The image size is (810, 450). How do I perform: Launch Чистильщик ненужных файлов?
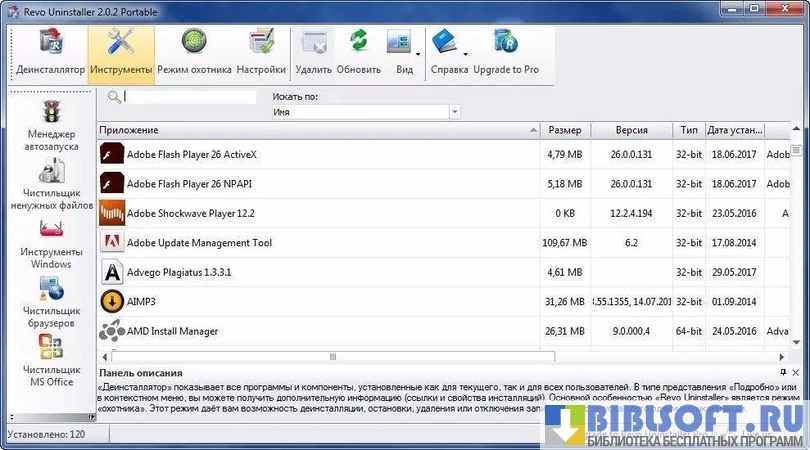(52, 184)
